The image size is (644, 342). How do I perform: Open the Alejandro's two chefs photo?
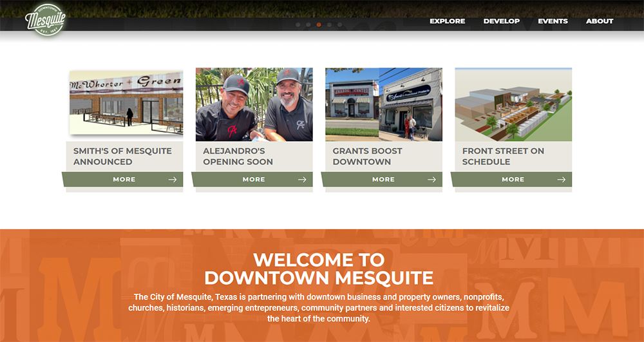pyautogui.click(x=254, y=104)
